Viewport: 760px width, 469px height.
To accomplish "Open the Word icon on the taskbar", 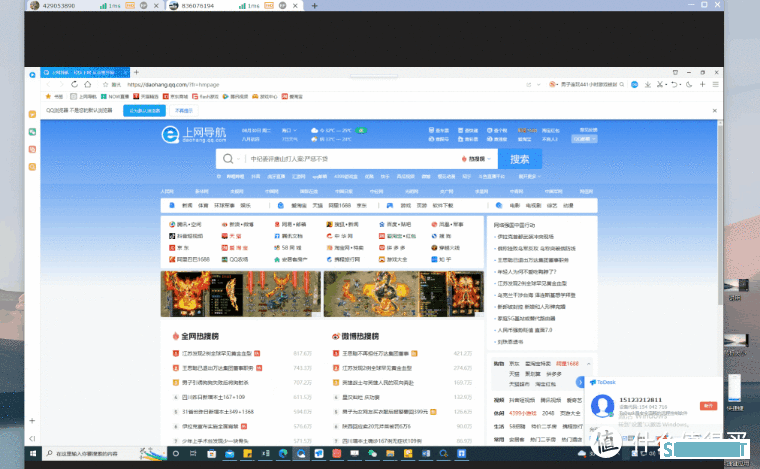I will pyautogui.click(x=426, y=453).
